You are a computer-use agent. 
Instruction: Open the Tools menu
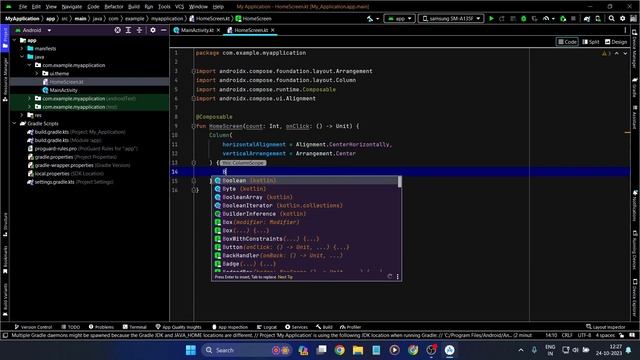[164, 7]
